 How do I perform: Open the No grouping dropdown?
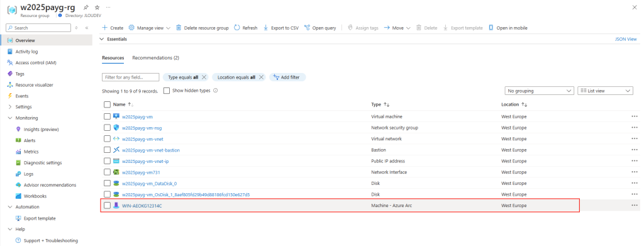tap(539, 91)
